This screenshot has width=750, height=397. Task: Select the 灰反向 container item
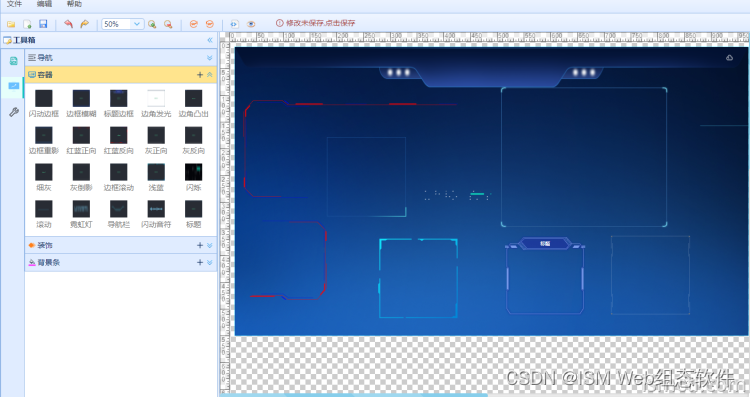[x=193, y=140]
